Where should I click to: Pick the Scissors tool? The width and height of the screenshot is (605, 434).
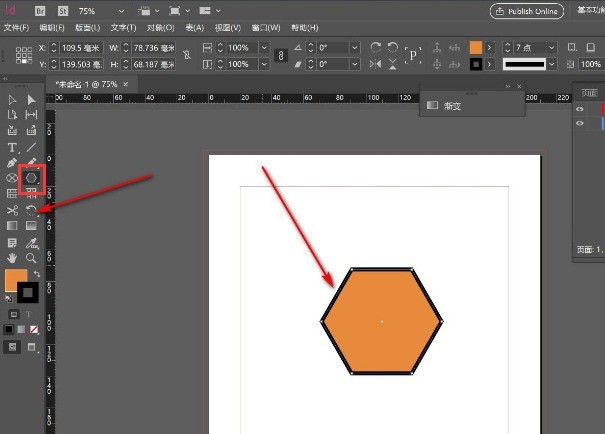tap(12, 210)
